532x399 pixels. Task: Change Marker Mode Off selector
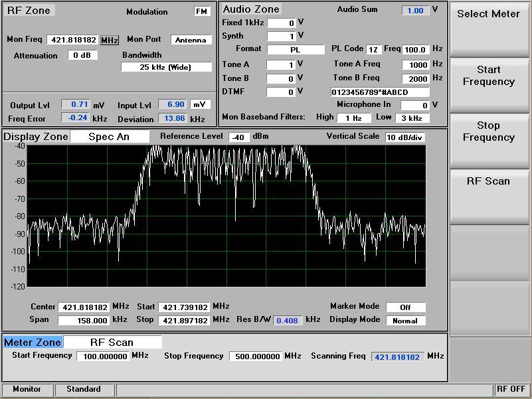coord(406,307)
